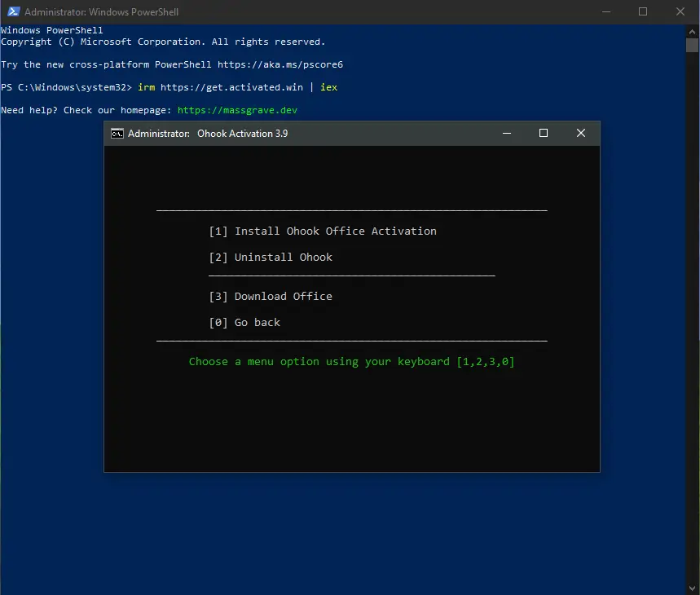Click the PowerShell vertical scrollbar thumb
700x595 pixels.
pos(693,44)
